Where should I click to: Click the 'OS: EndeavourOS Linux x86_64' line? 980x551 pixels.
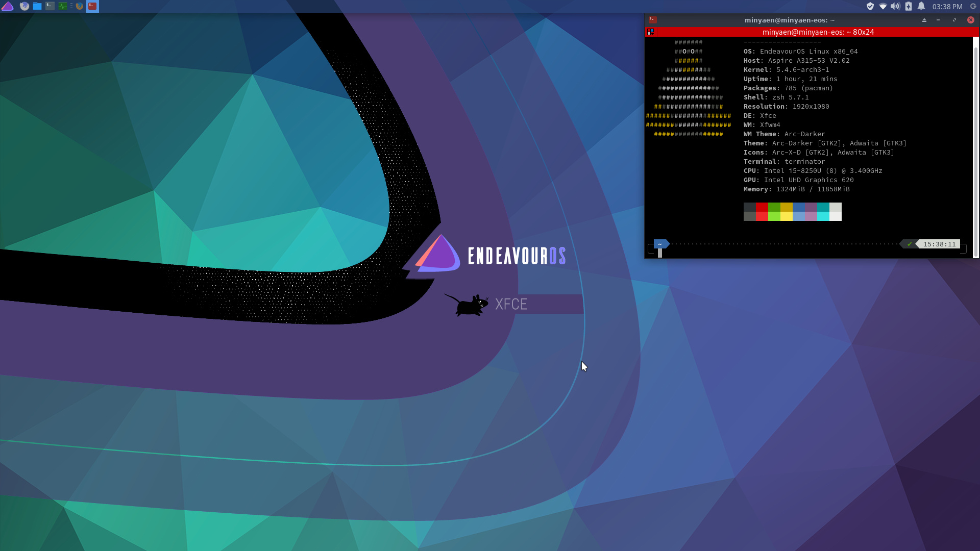pyautogui.click(x=800, y=52)
